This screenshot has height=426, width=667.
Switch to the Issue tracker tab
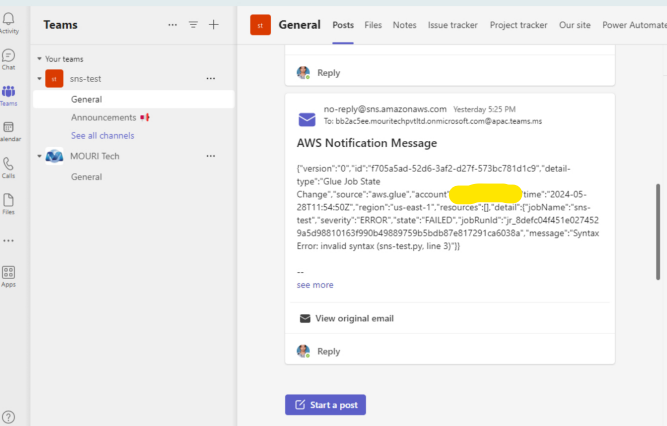453,25
